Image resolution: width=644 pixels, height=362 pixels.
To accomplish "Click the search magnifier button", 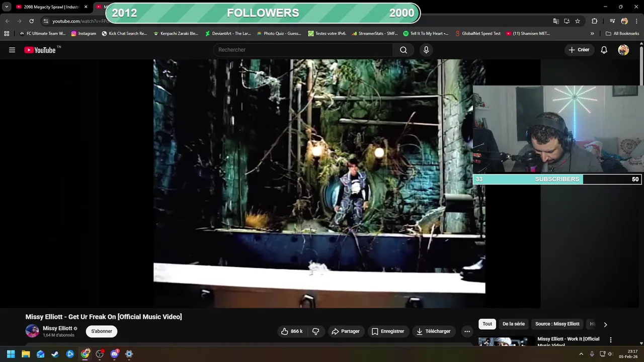I will tap(404, 50).
